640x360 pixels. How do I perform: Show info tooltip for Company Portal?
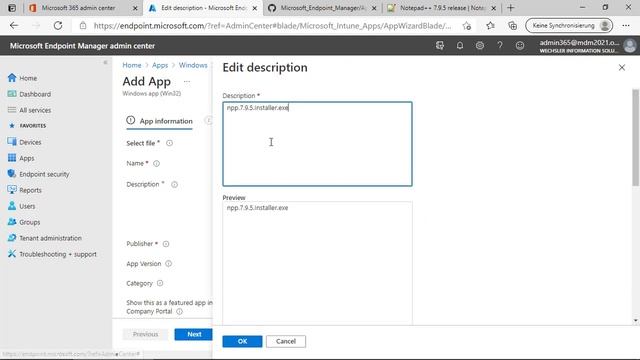[179, 311]
